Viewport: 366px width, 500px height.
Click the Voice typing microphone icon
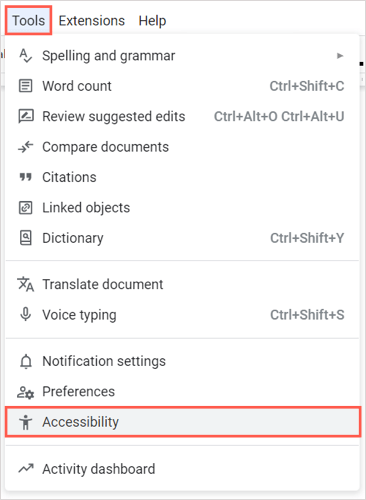pyautogui.click(x=26, y=315)
